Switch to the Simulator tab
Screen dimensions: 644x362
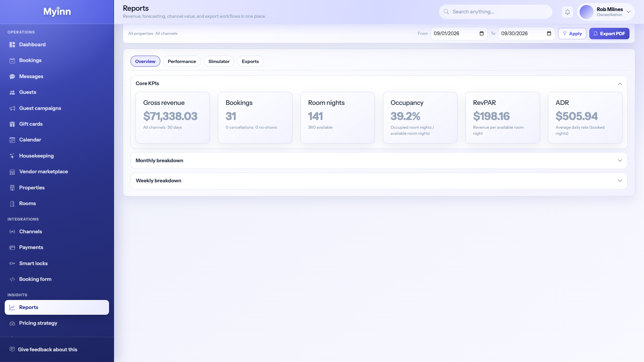[219, 61]
